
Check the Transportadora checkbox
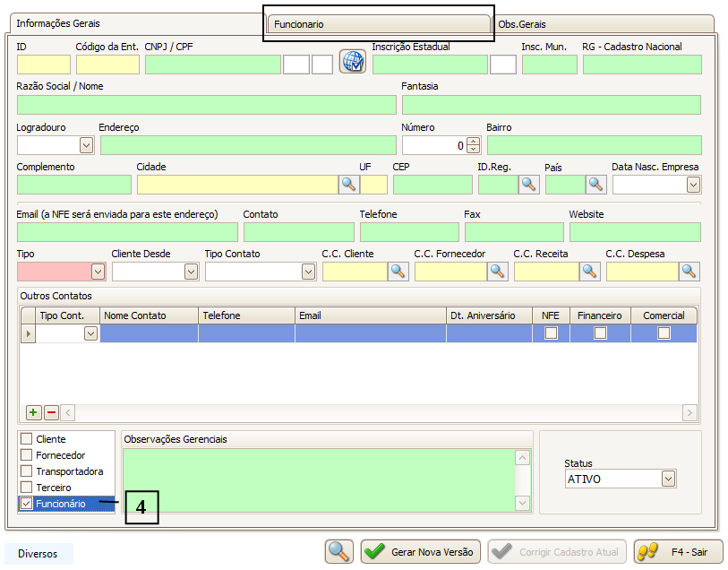27,471
